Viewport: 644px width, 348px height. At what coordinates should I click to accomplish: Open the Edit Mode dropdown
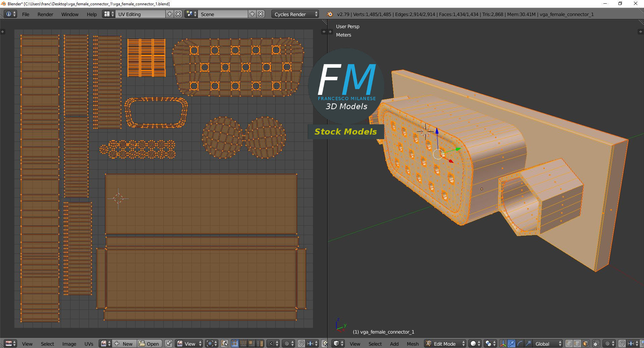click(x=445, y=344)
